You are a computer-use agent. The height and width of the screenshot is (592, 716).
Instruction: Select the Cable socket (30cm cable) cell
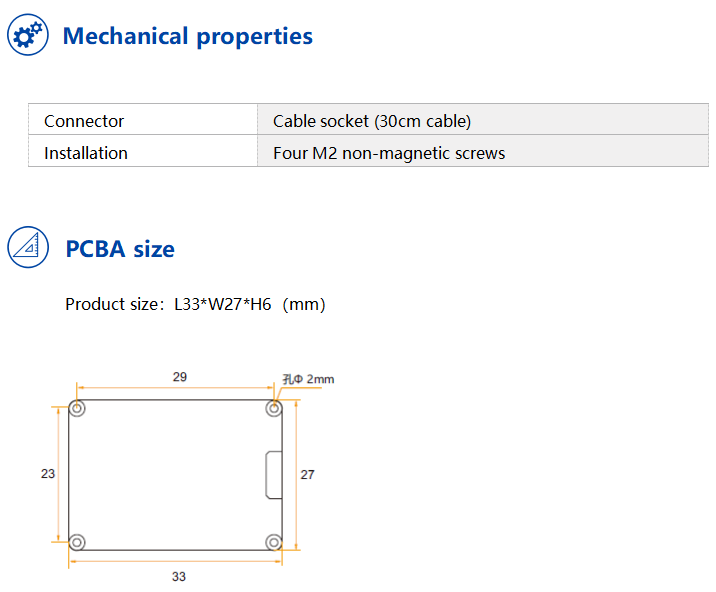tap(483, 119)
